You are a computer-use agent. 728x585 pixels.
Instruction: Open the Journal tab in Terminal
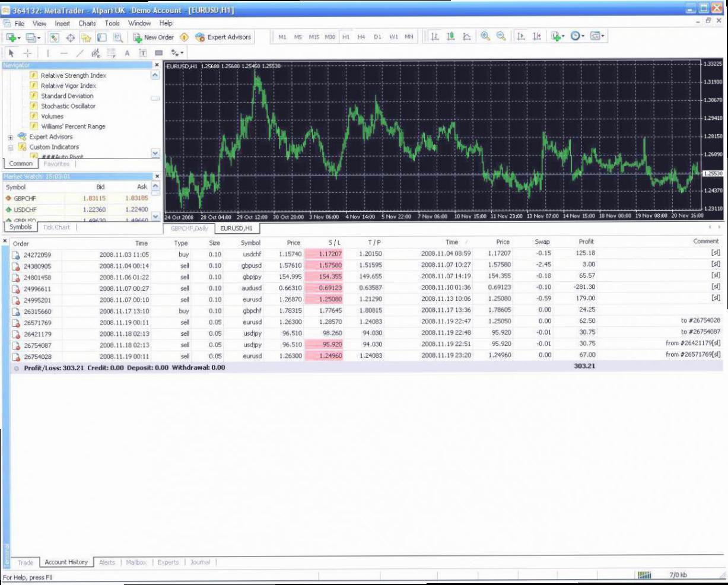click(200, 562)
